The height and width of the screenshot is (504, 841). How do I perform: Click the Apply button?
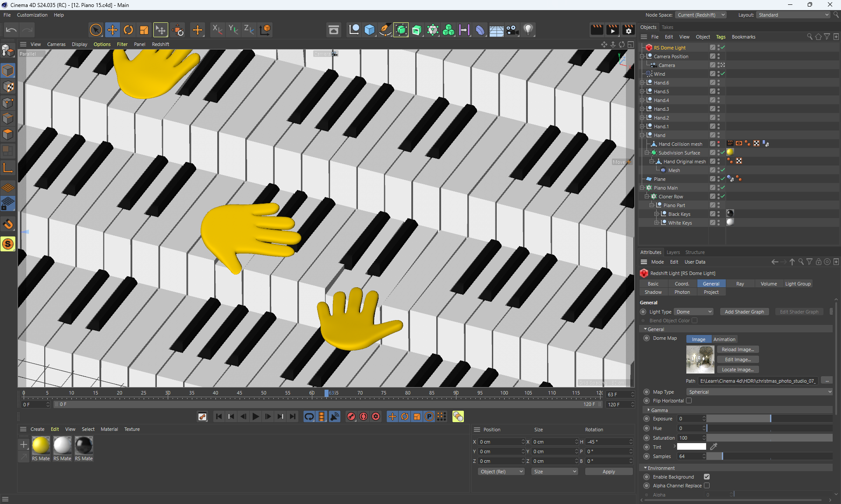point(608,472)
